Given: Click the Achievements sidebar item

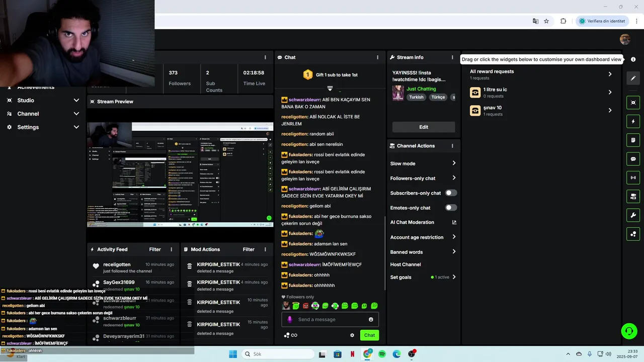Looking at the screenshot, I should pyautogui.click(x=36, y=87).
